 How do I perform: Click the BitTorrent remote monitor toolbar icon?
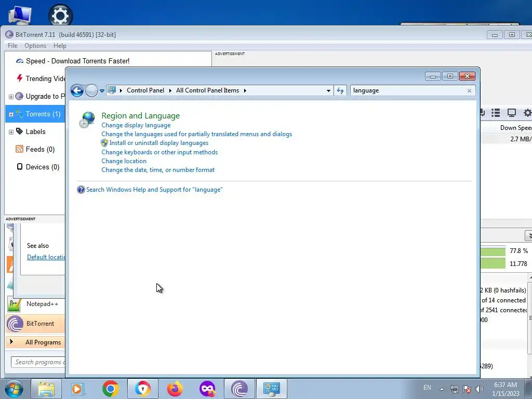(511, 113)
